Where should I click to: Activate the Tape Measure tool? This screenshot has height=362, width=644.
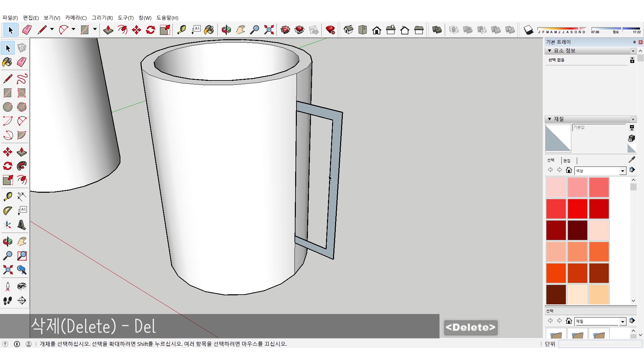click(181, 30)
